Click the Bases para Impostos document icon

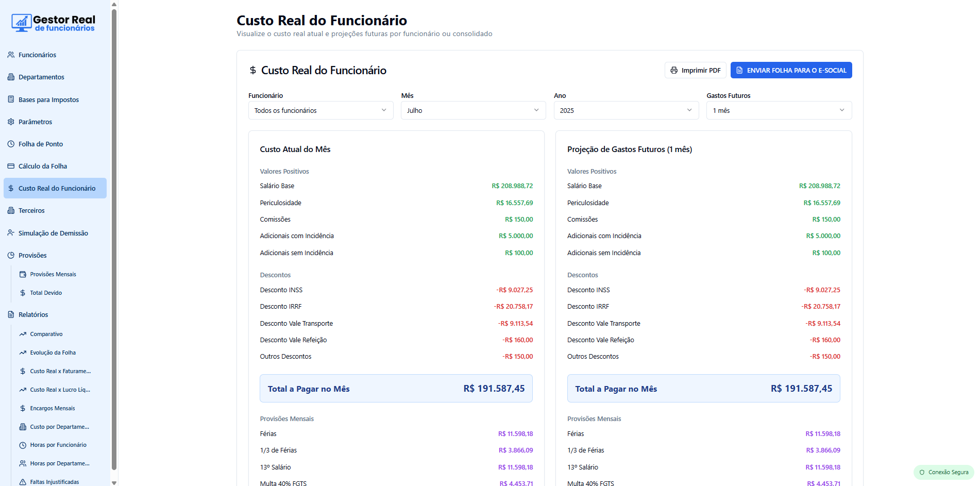[x=11, y=99]
